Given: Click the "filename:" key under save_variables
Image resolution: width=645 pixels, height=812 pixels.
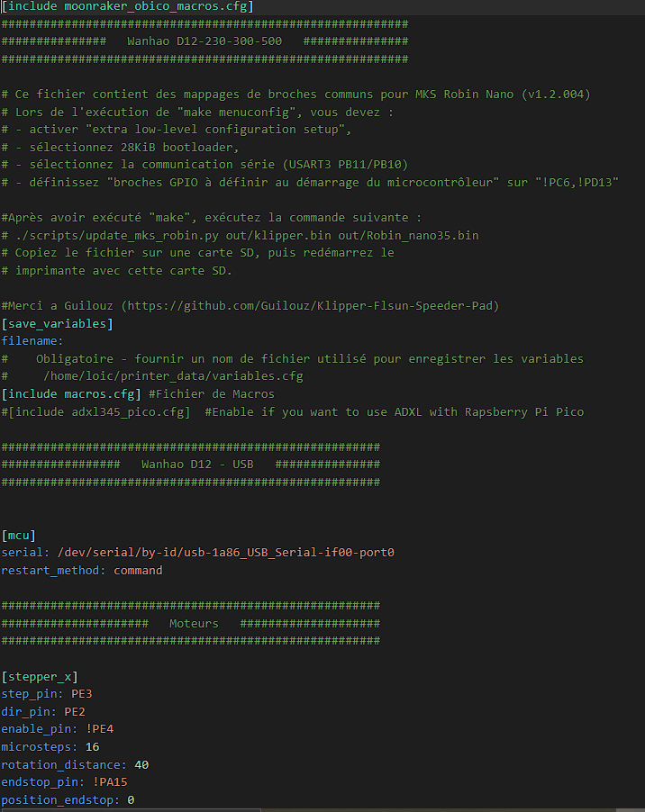Looking at the screenshot, I should click(32, 341).
